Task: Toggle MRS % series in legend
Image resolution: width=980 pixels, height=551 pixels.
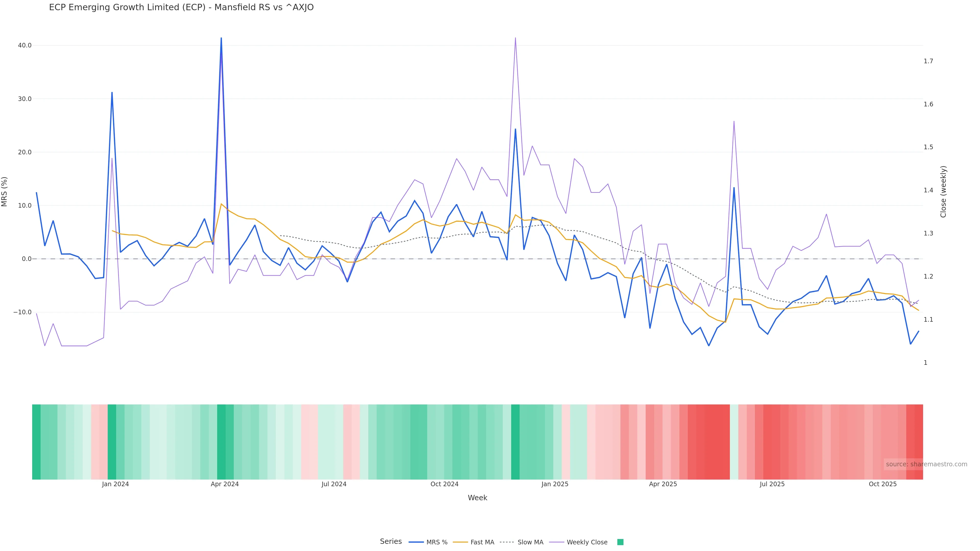Action: (x=436, y=542)
